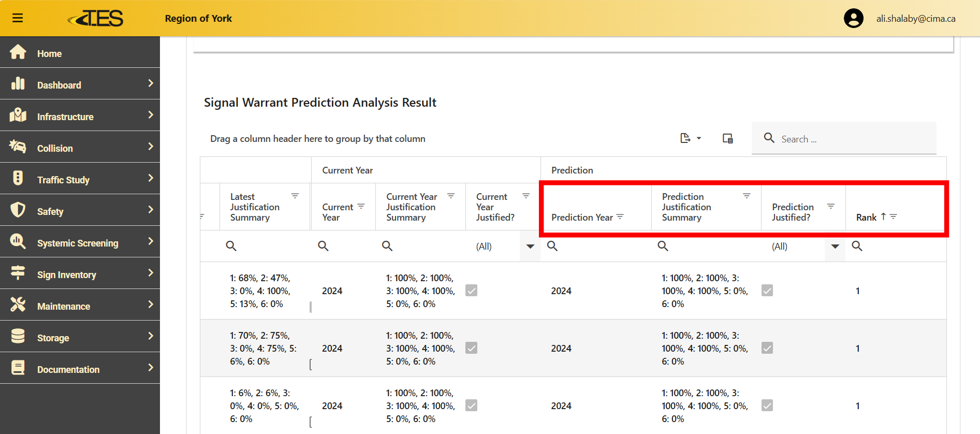Viewport: 980px width, 434px height.
Task: Open the column chooser icon
Action: 727,138
